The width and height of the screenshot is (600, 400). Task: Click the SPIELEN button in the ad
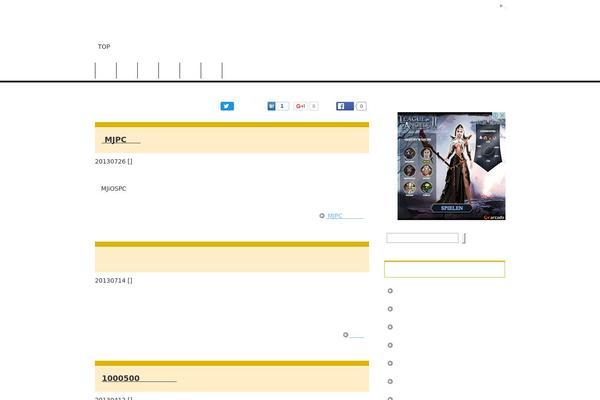[452, 208]
